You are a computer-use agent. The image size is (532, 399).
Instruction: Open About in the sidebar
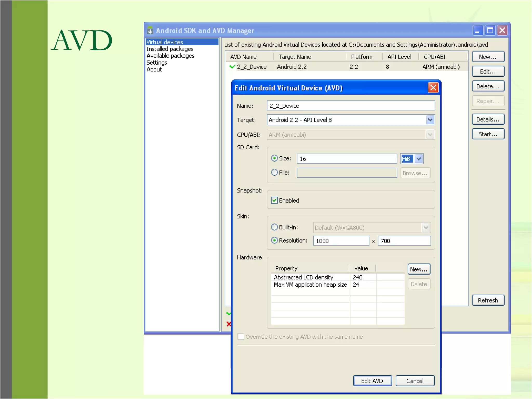point(154,69)
